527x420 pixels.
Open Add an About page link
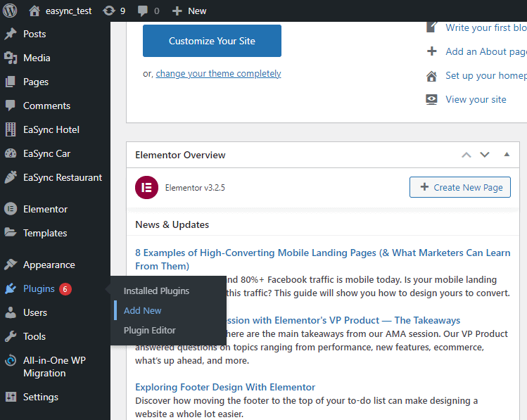(486, 52)
